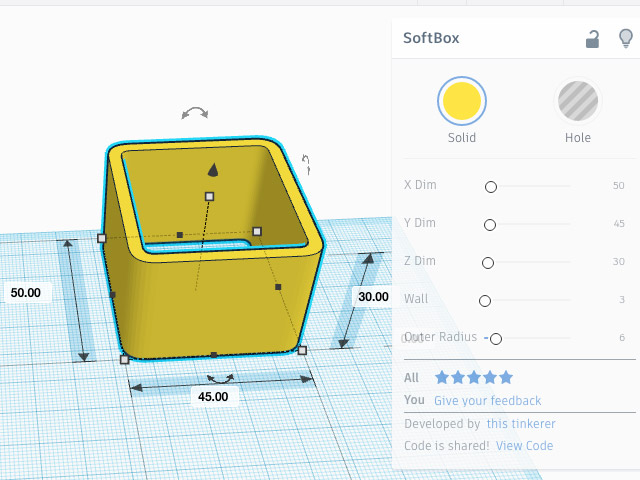This screenshot has width=640, height=480.
Task: Click the lock editing padlock icon
Action: 593,39
